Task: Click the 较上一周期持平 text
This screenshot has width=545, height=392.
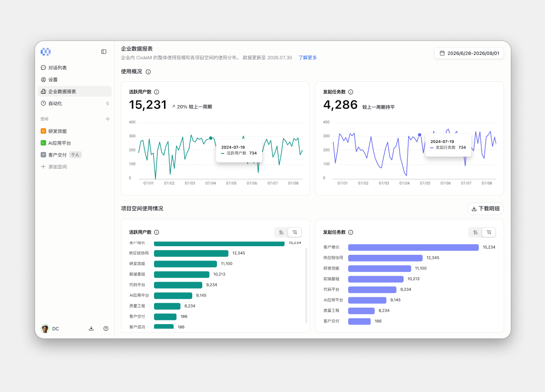Action: (x=379, y=108)
